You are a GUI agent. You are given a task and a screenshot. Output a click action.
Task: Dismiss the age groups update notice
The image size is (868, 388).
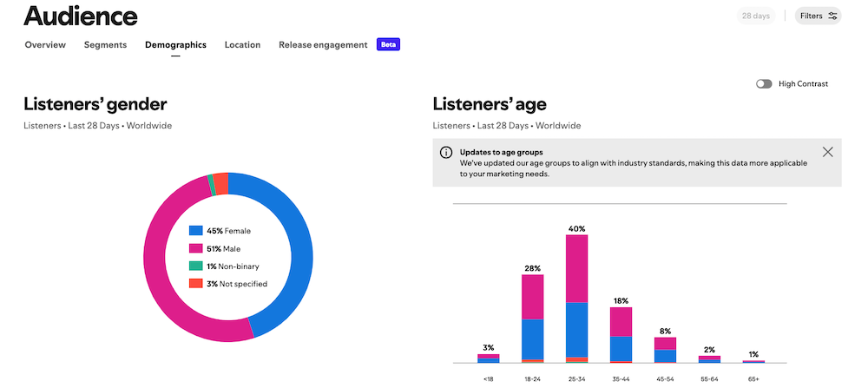(827, 152)
